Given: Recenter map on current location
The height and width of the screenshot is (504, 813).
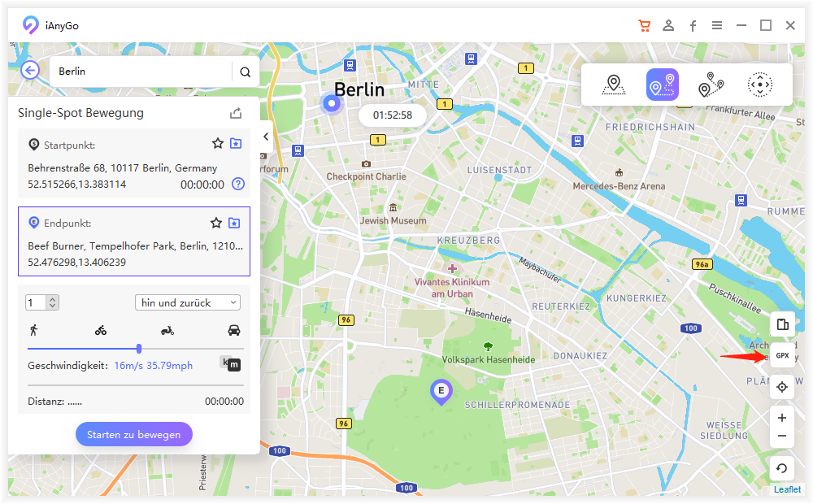Looking at the screenshot, I should [782, 387].
